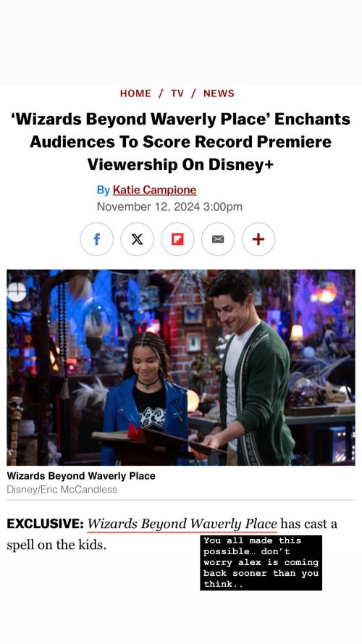Viewport: 362px width, 644px height.
Task: Click the article headline about record premiere viewership
Action: pyautogui.click(x=180, y=142)
